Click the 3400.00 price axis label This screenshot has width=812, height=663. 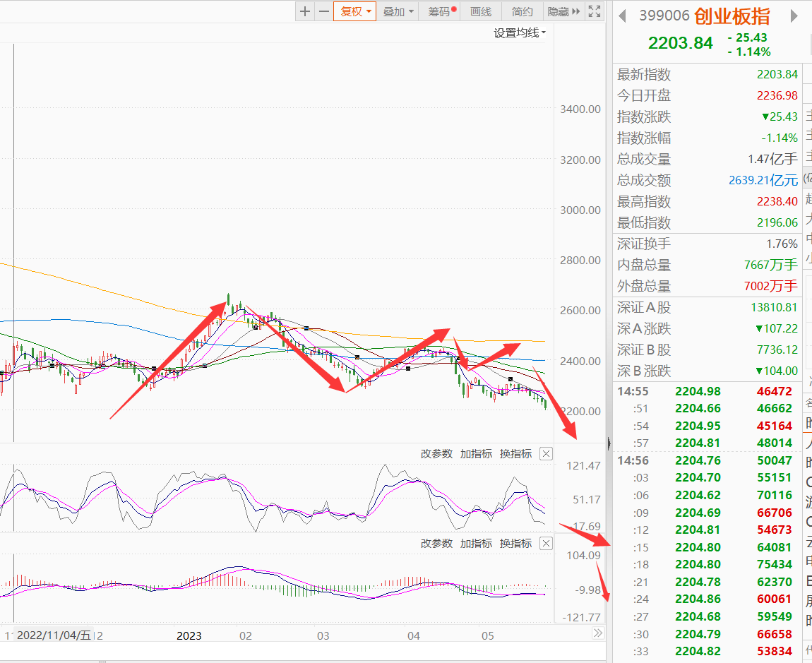[x=580, y=109]
